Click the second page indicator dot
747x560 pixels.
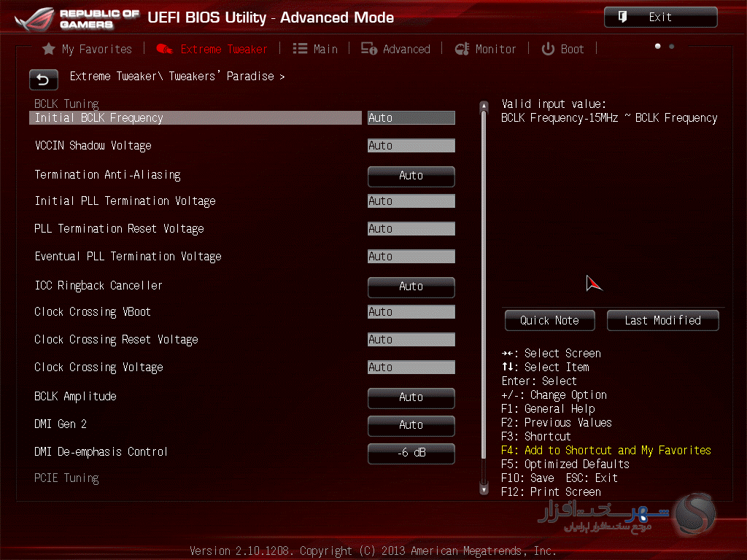pos(671,46)
